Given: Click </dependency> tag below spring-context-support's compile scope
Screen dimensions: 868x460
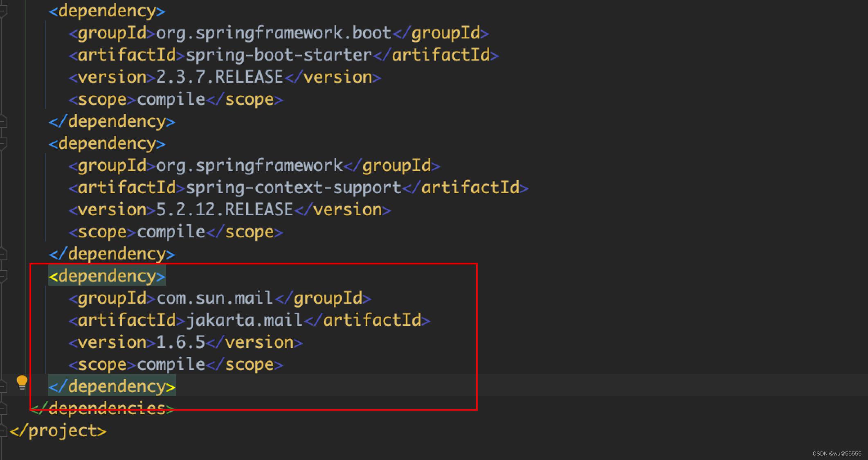Looking at the screenshot, I should tap(112, 254).
